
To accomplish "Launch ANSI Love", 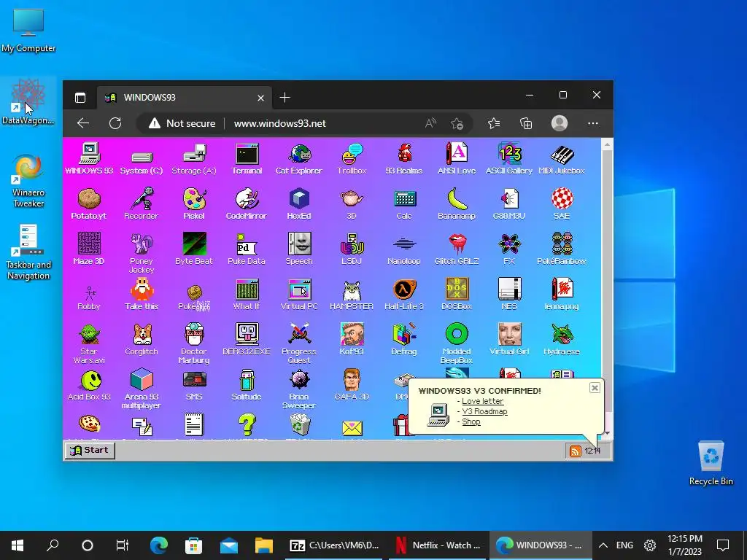I will pyautogui.click(x=457, y=159).
